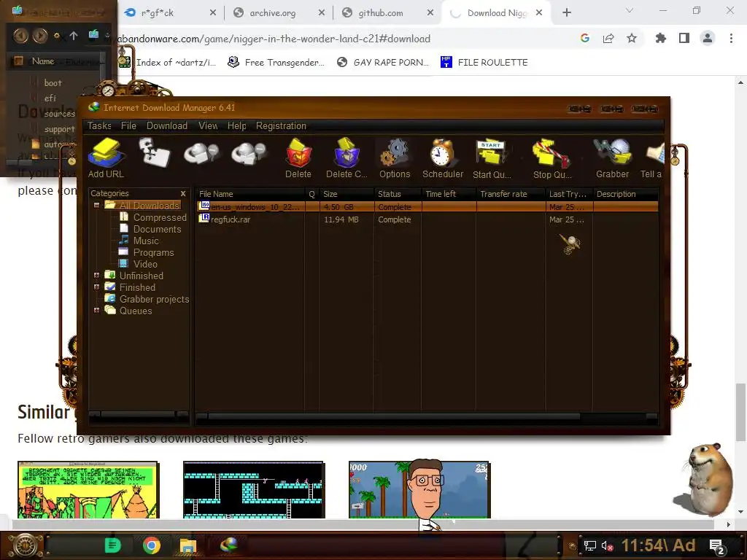This screenshot has height=560, width=747.
Task: Select the Music category
Action: (x=146, y=241)
